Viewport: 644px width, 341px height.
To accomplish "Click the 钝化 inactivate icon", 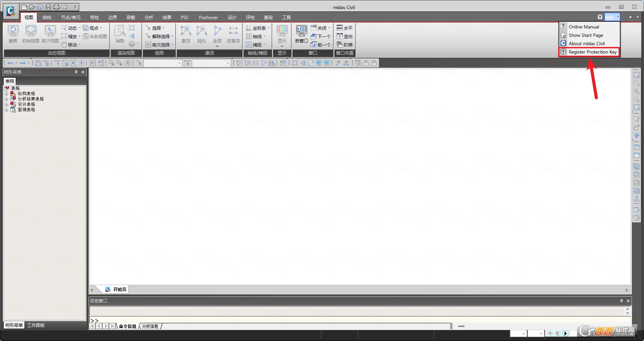I will pyautogui.click(x=202, y=34).
